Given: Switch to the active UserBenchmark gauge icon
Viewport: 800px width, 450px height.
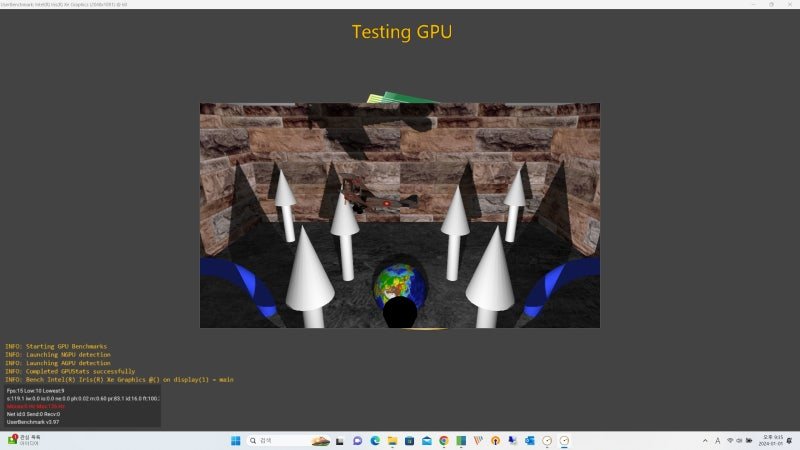Looking at the screenshot, I should 564,441.
